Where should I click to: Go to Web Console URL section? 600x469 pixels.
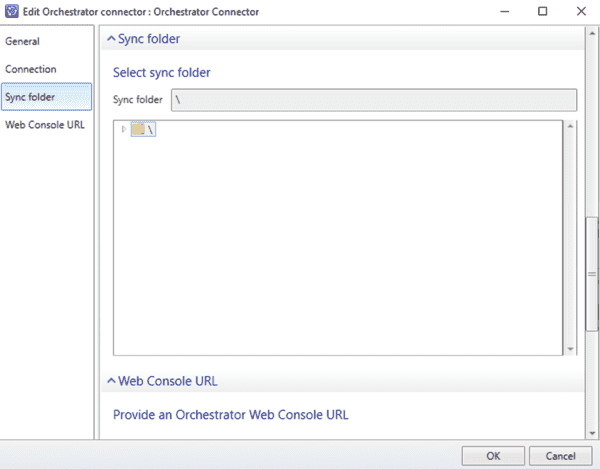(45, 125)
